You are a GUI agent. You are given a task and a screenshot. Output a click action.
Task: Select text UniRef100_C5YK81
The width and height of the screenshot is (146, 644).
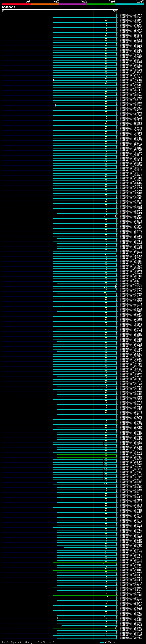131,203
